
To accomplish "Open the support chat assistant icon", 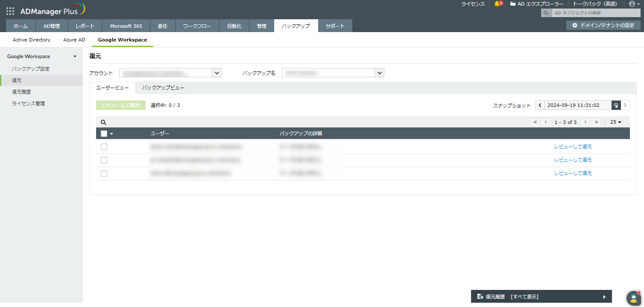I will 634,298.
